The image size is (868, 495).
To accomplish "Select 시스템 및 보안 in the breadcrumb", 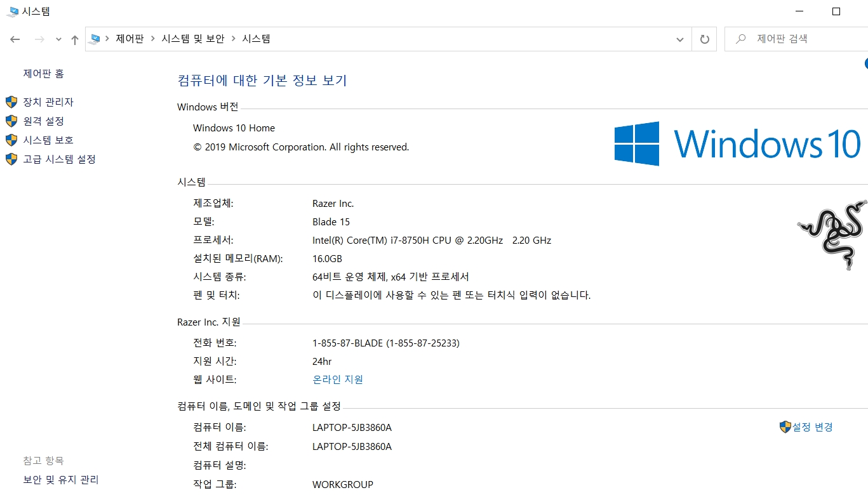I will tap(193, 39).
